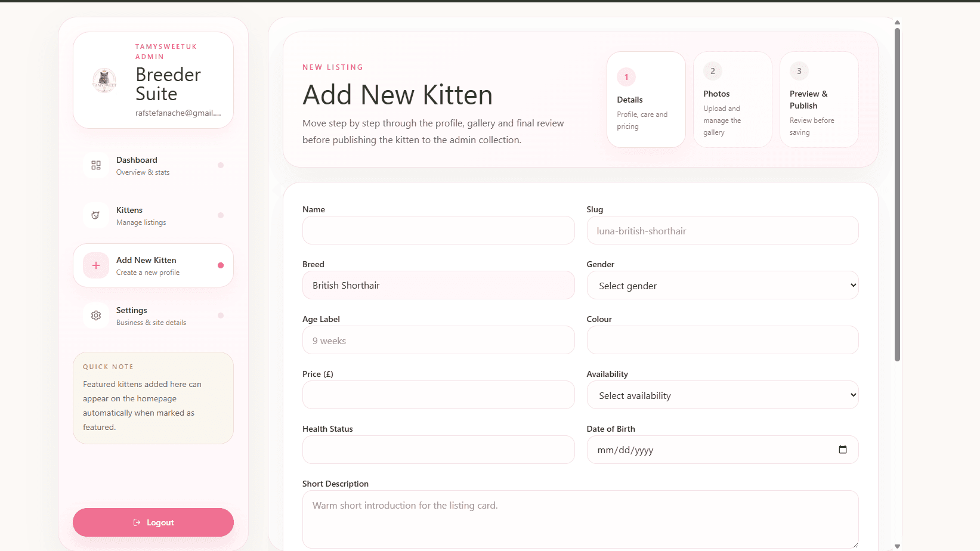The image size is (980, 551).
Task: Click the step 1 number badge
Action: tap(626, 77)
